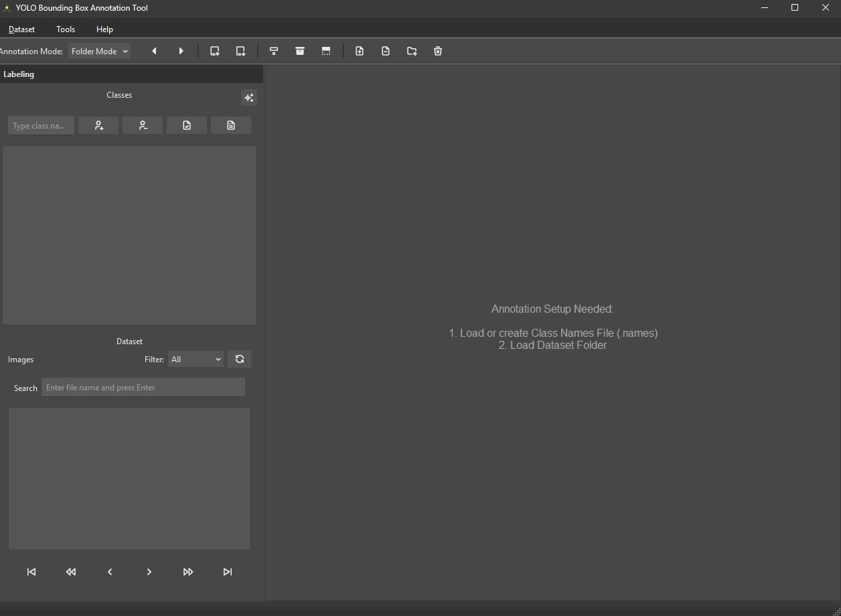
Task: Open the Help menu
Action: 104,29
